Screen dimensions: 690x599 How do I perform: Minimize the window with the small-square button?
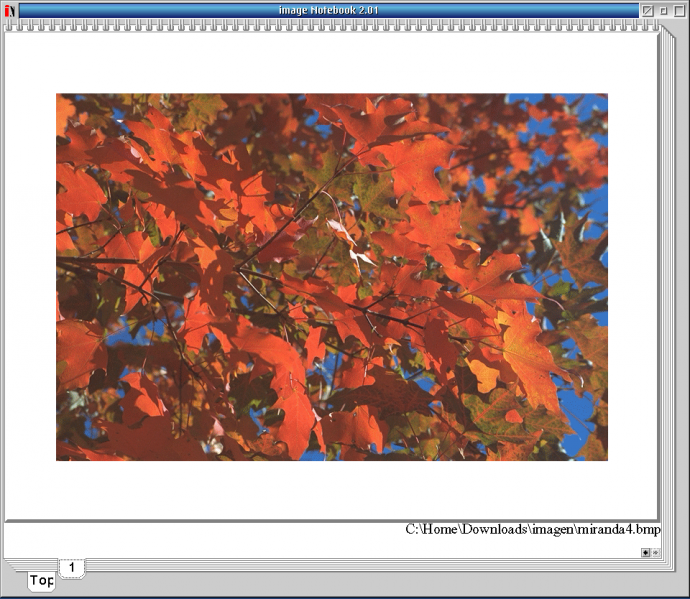pos(664,11)
